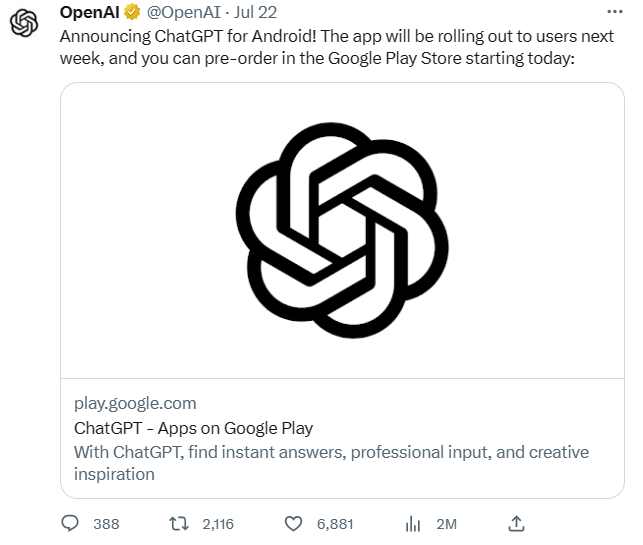Click the 6,881 likes count

tap(335, 524)
